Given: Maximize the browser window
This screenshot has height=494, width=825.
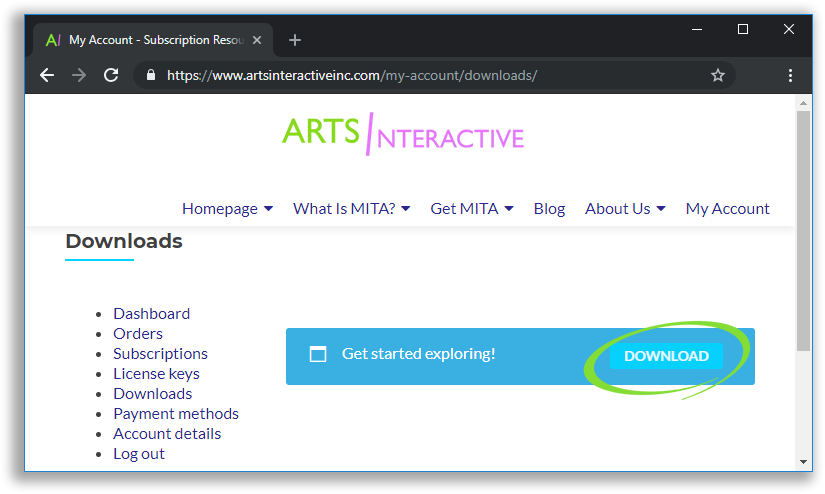Looking at the screenshot, I should click(x=742, y=29).
